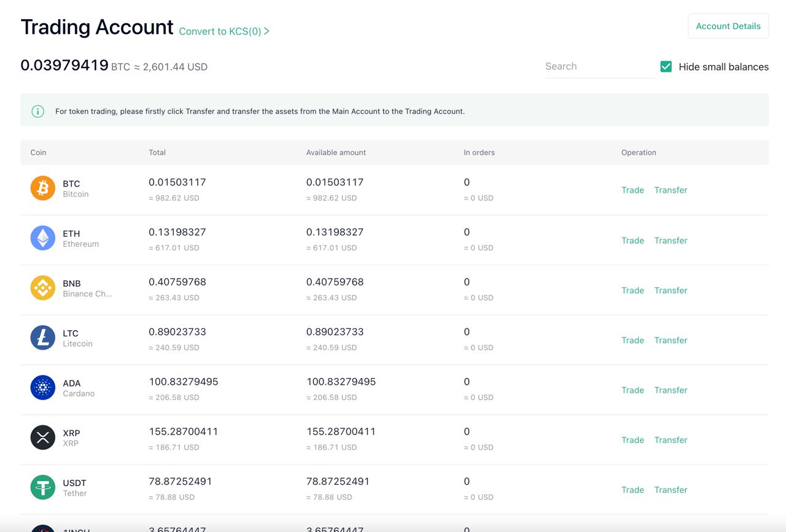The image size is (786, 532).
Task: Uncheck Hide small balances checkbox
Action: coord(666,66)
